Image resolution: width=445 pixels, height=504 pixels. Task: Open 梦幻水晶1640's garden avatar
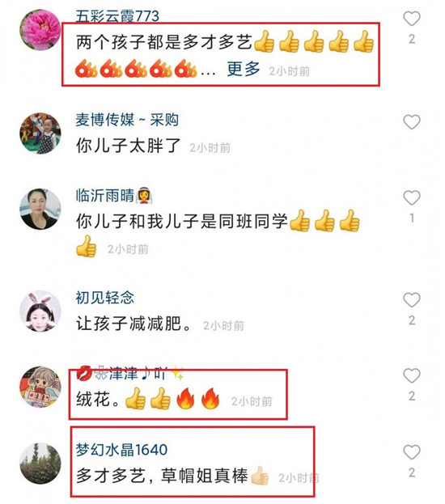[x=40, y=464]
